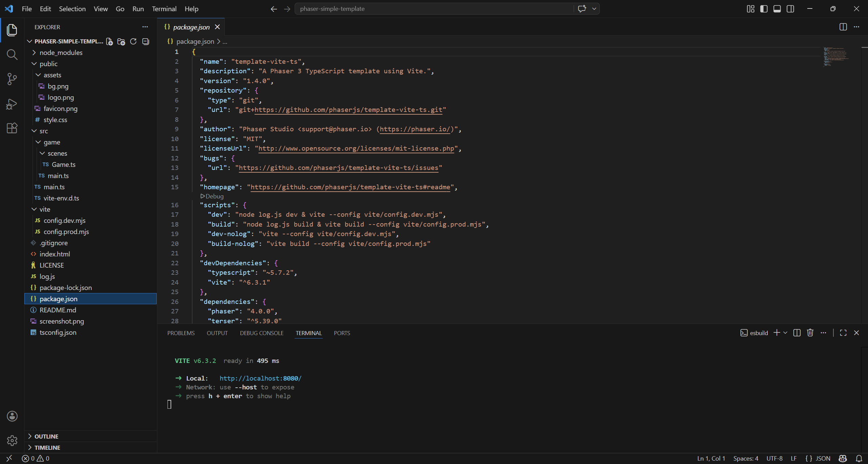The height and width of the screenshot is (464, 868).
Task: Open the Search view in activity bar
Action: (12, 54)
